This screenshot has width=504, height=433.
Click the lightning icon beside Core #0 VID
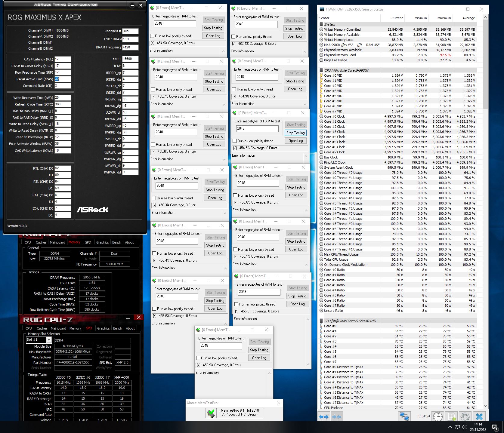point(321,75)
